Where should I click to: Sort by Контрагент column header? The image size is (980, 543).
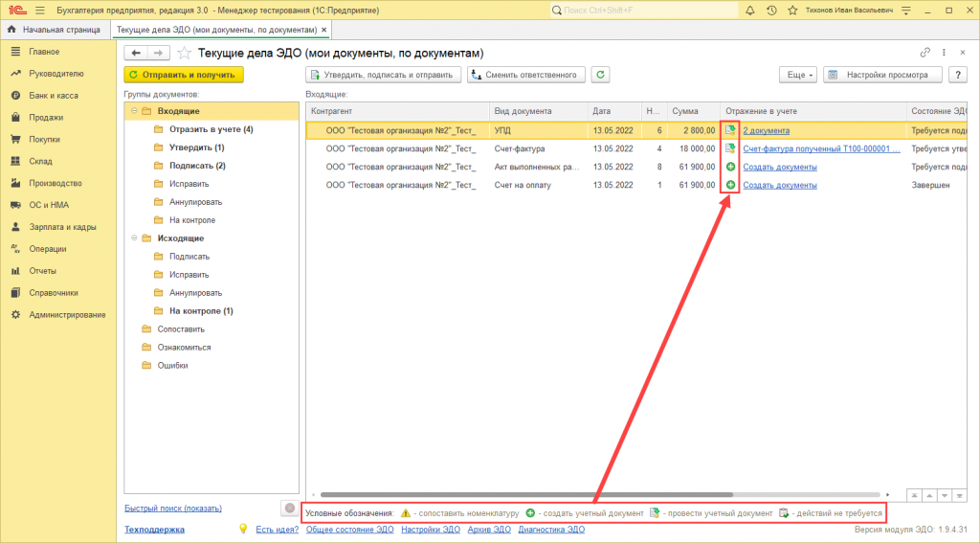click(x=397, y=111)
